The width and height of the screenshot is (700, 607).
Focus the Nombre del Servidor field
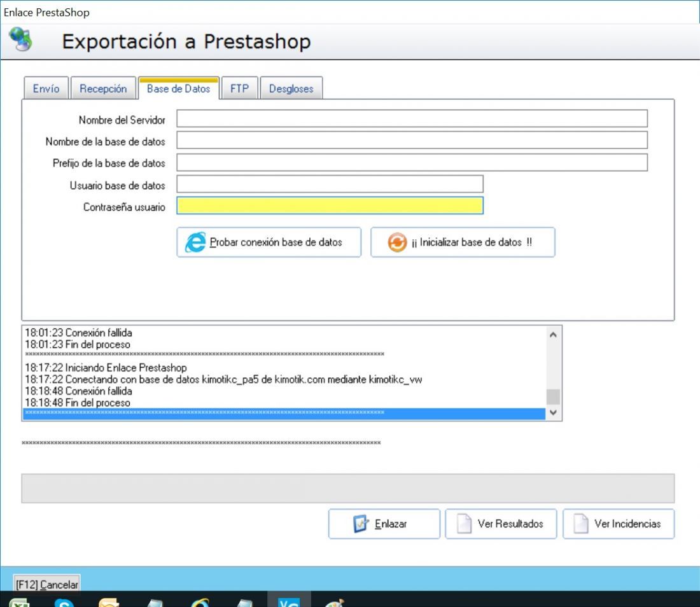[412, 119]
